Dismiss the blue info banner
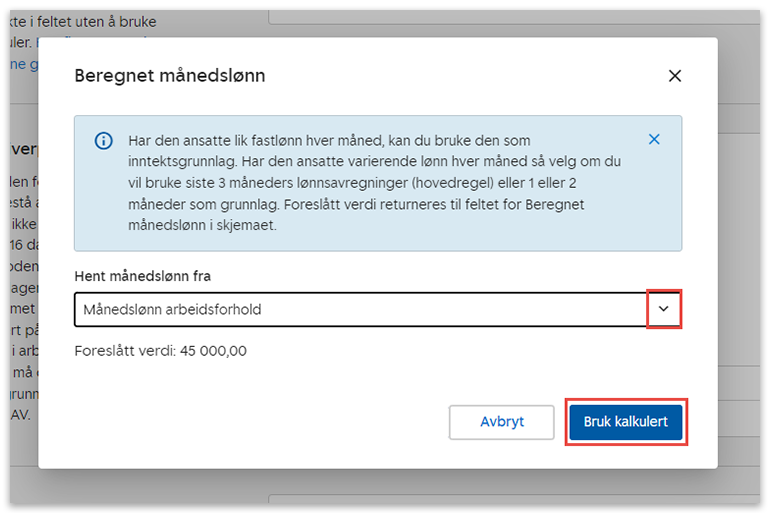This screenshot has height=513, width=770. tap(654, 140)
